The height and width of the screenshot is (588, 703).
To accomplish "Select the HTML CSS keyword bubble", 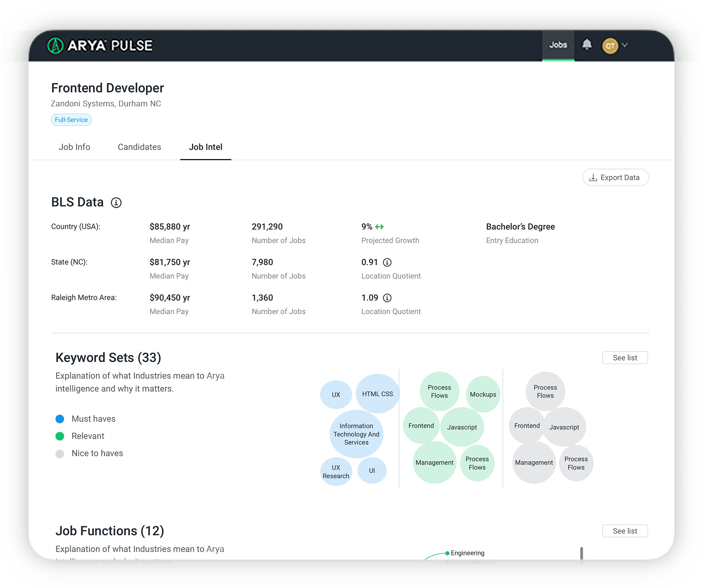I will point(378,394).
